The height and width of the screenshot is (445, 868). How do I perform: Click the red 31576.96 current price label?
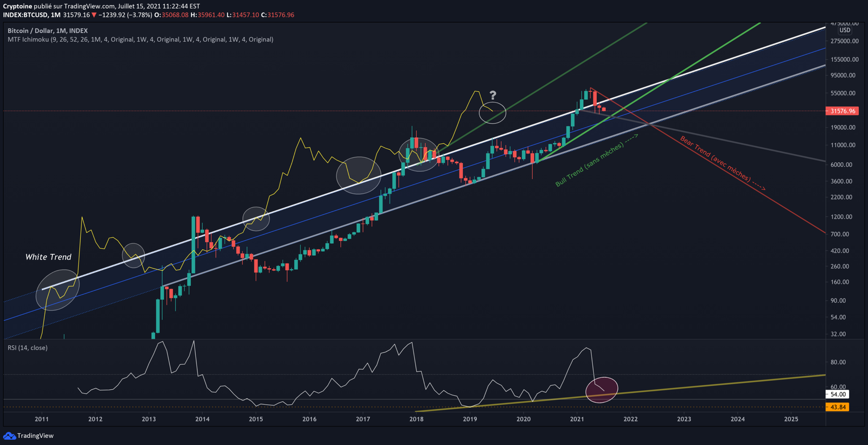pos(843,111)
